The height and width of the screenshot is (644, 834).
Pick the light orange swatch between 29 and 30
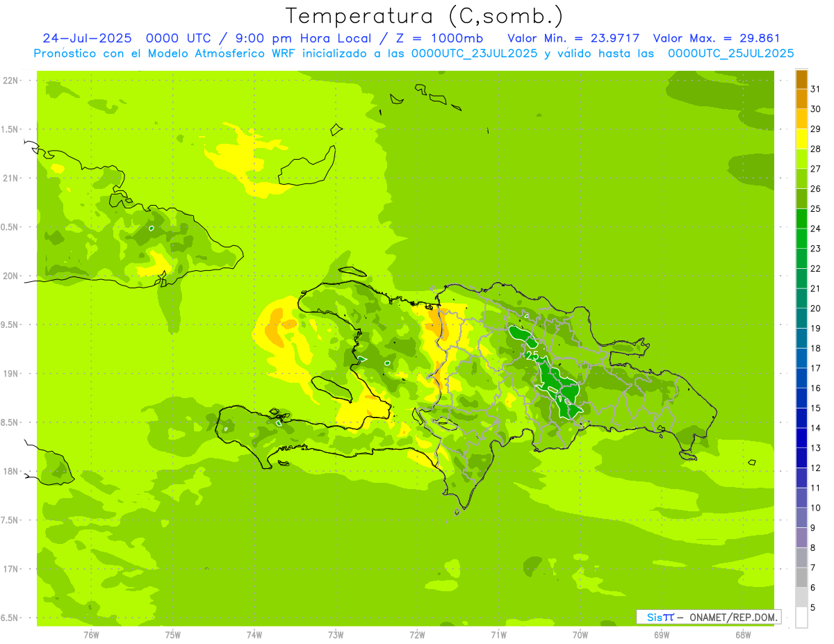pos(801,119)
